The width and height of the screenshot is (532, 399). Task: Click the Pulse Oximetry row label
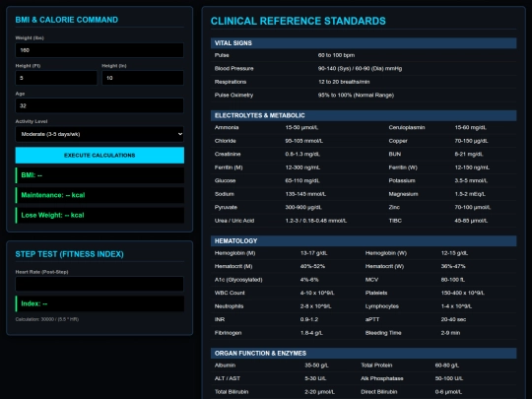[233, 95]
